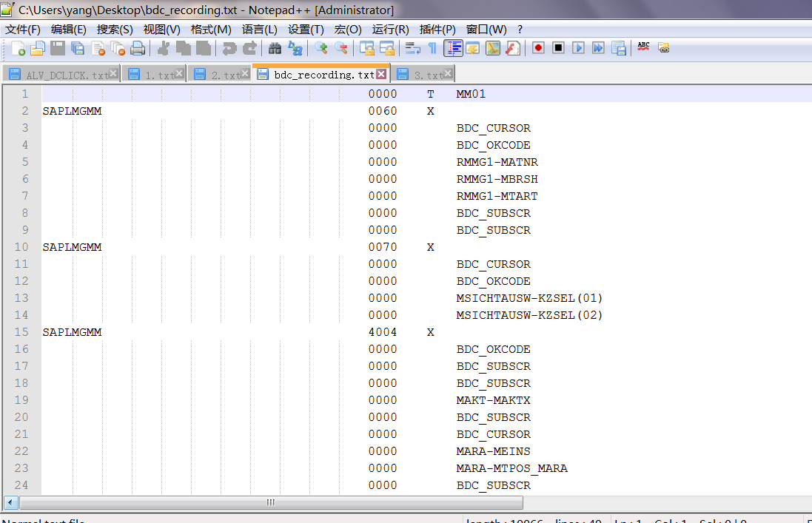Save the recorded macro icon
The image size is (812, 523).
pyautogui.click(x=619, y=48)
